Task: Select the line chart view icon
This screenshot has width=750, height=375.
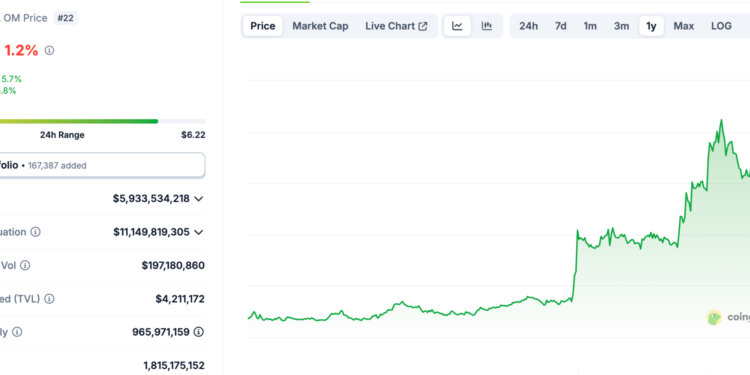Action: click(x=457, y=26)
